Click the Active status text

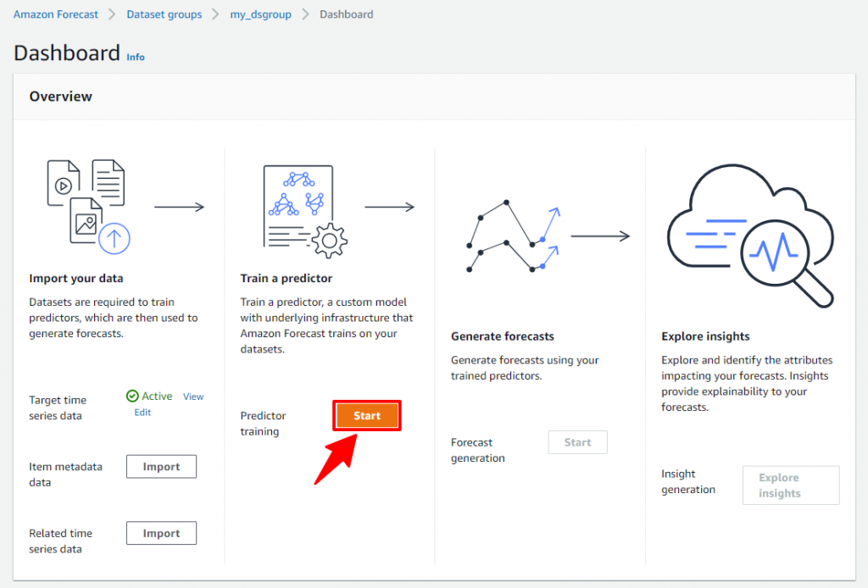point(157,396)
